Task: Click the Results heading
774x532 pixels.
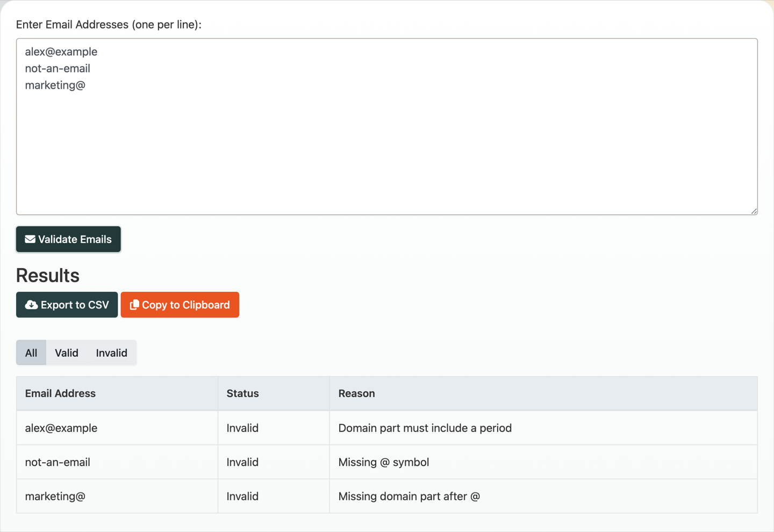Action: point(48,275)
